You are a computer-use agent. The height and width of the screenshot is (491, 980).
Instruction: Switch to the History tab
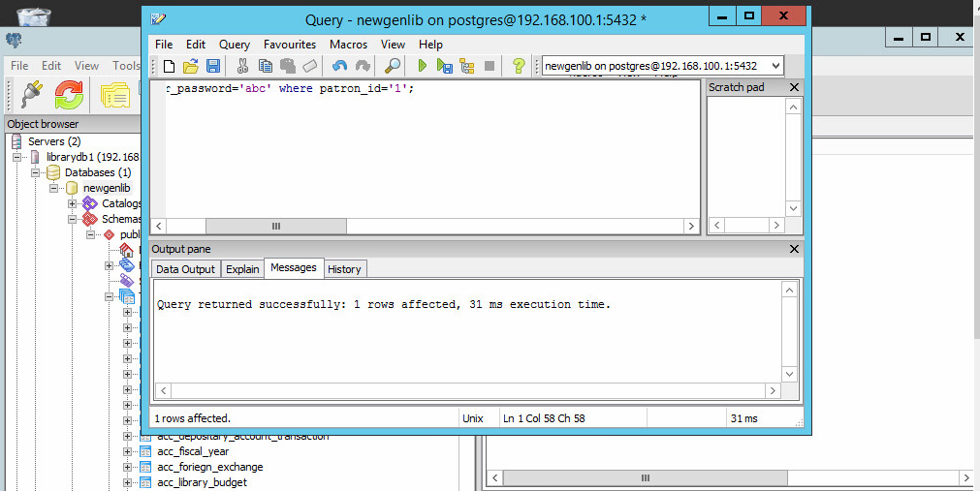(344, 269)
